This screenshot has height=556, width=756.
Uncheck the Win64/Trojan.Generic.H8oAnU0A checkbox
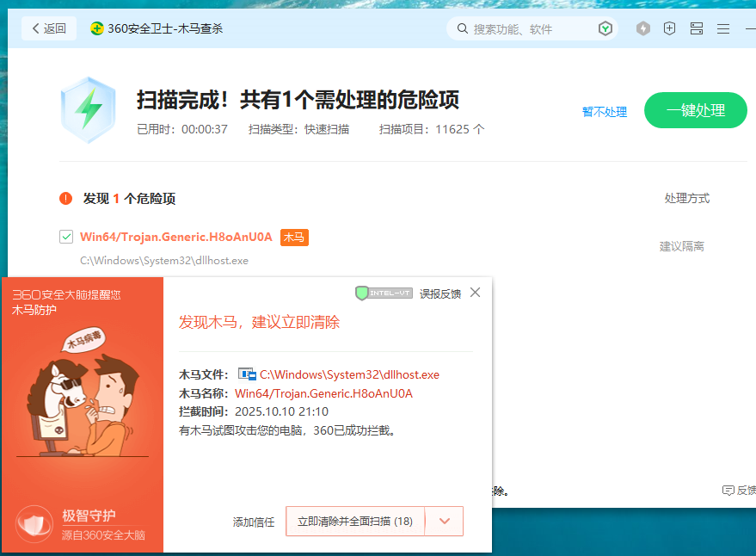[x=66, y=237]
